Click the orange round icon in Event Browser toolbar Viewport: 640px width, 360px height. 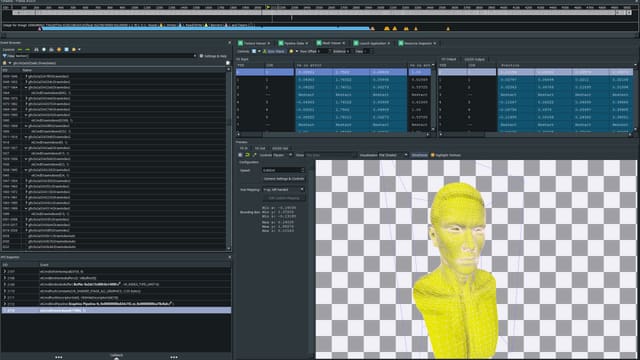(x=59, y=49)
